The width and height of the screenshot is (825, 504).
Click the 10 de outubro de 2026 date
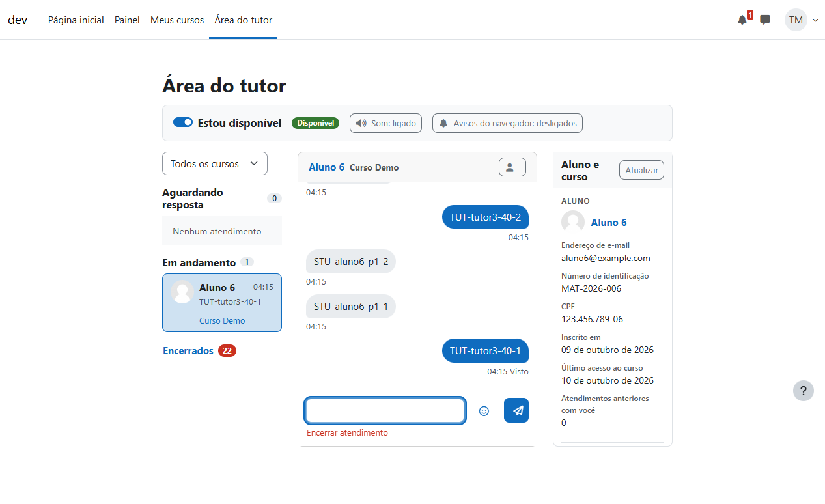pyautogui.click(x=608, y=380)
